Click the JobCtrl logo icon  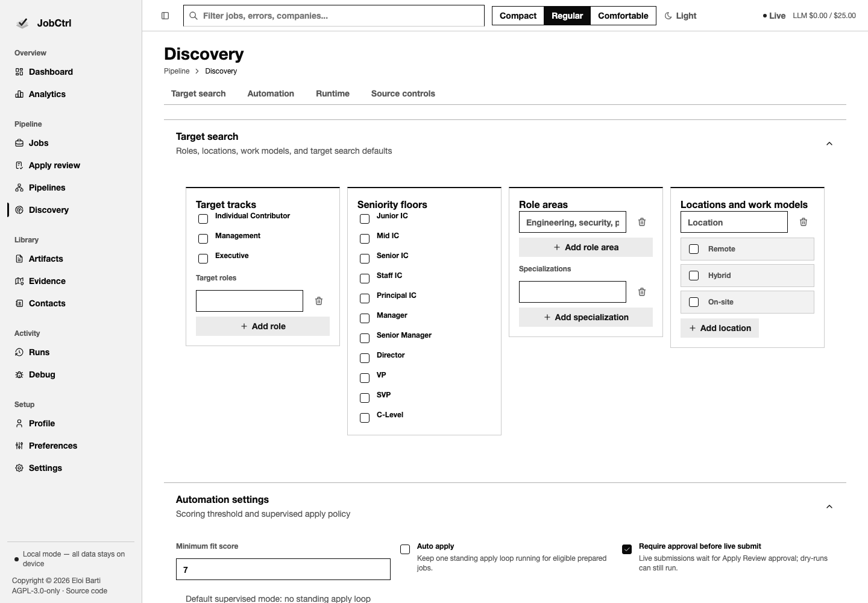pyautogui.click(x=22, y=23)
